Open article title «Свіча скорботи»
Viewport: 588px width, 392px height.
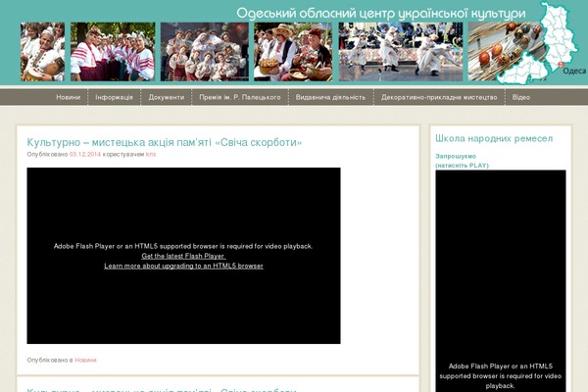click(165, 142)
